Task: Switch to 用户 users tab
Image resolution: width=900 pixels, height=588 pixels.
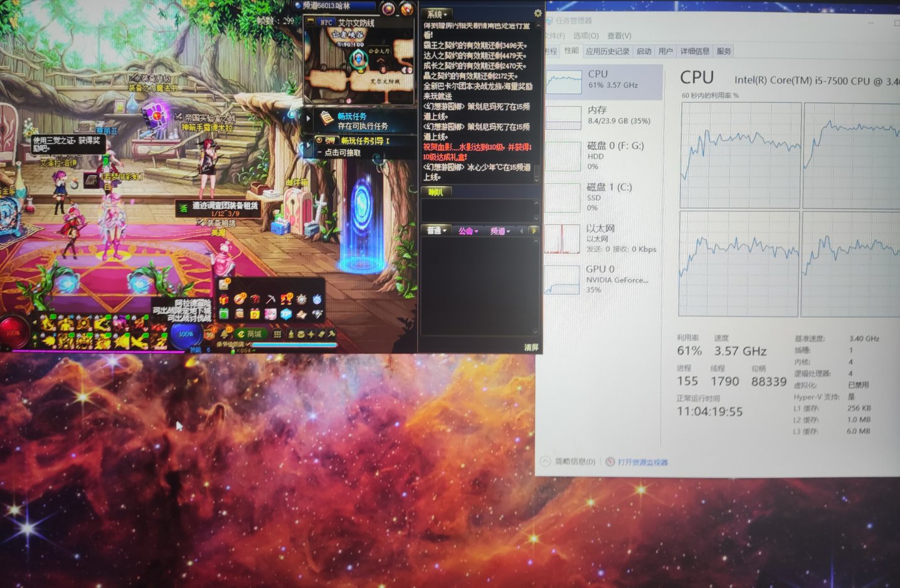Action: 665,51
